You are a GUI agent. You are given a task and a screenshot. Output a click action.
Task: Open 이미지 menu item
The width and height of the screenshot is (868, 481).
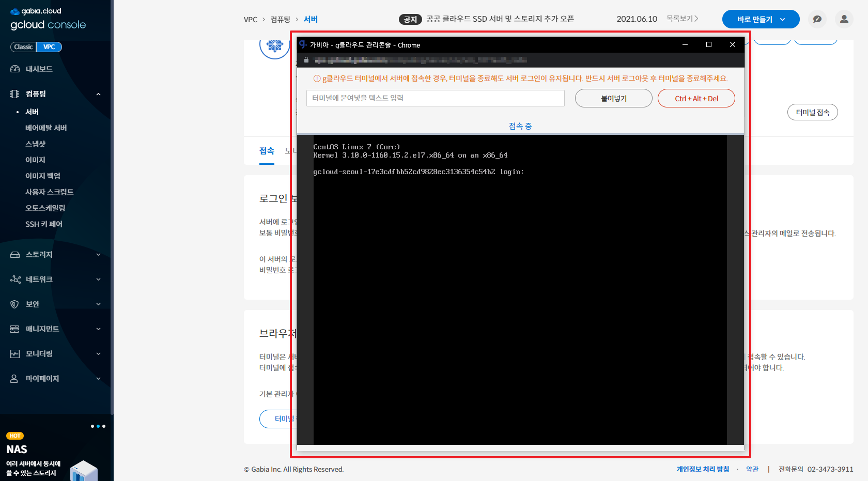(x=35, y=160)
